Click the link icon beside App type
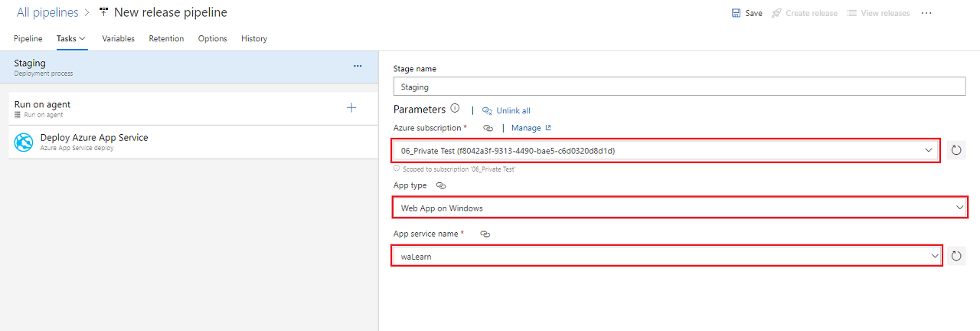The height and width of the screenshot is (331, 980). point(440,185)
